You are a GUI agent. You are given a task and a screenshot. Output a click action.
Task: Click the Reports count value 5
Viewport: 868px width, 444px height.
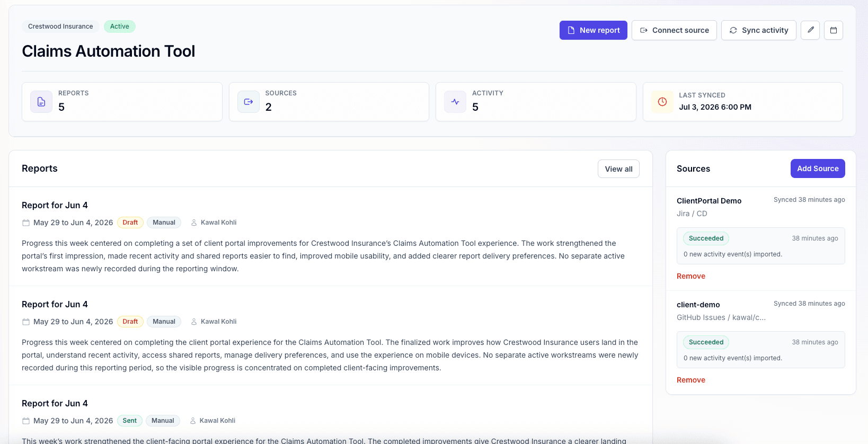click(61, 107)
